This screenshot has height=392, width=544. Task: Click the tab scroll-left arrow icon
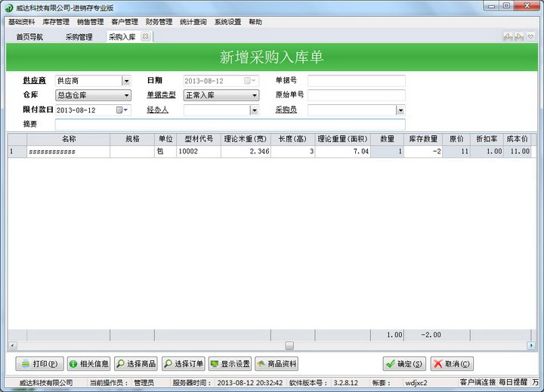[508, 36]
